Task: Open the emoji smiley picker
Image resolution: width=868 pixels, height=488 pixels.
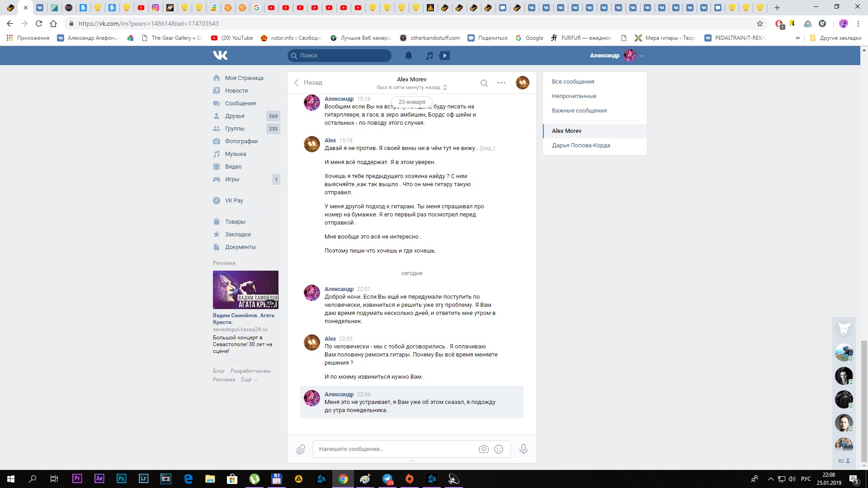Action: pos(499,449)
